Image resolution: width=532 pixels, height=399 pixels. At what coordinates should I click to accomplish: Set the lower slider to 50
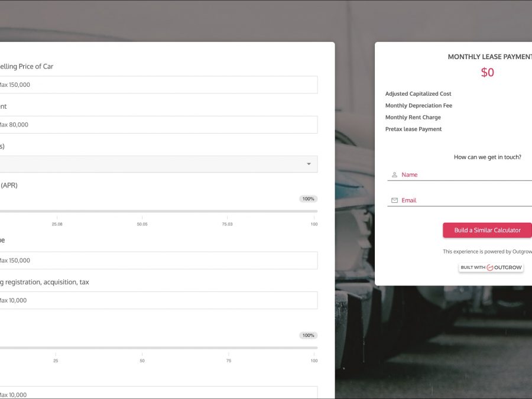click(x=142, y=348)
